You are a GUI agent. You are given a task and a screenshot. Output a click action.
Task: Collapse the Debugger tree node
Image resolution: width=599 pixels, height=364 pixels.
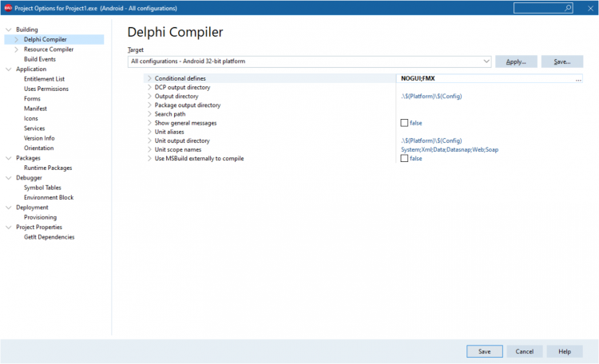coord(9,177)
